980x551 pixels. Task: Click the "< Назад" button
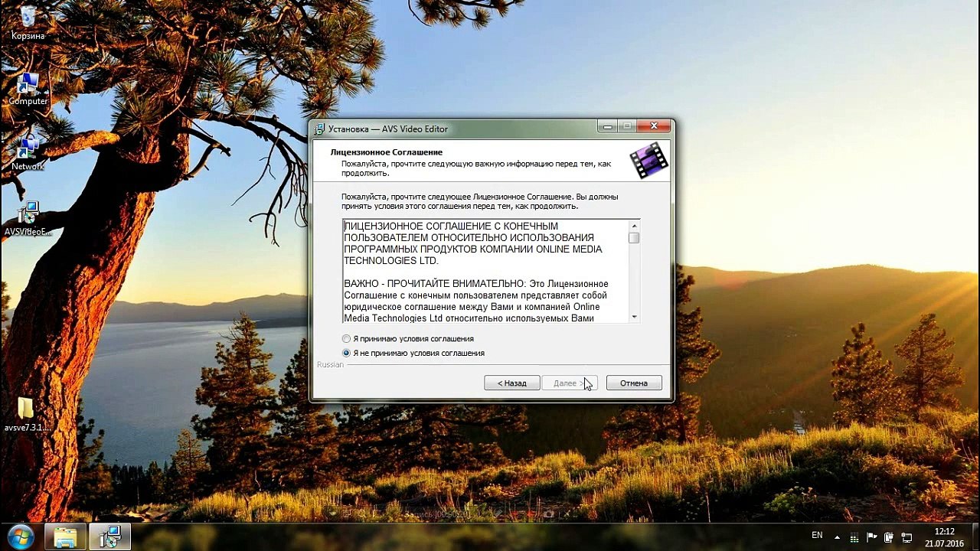[x=512, y=383]
